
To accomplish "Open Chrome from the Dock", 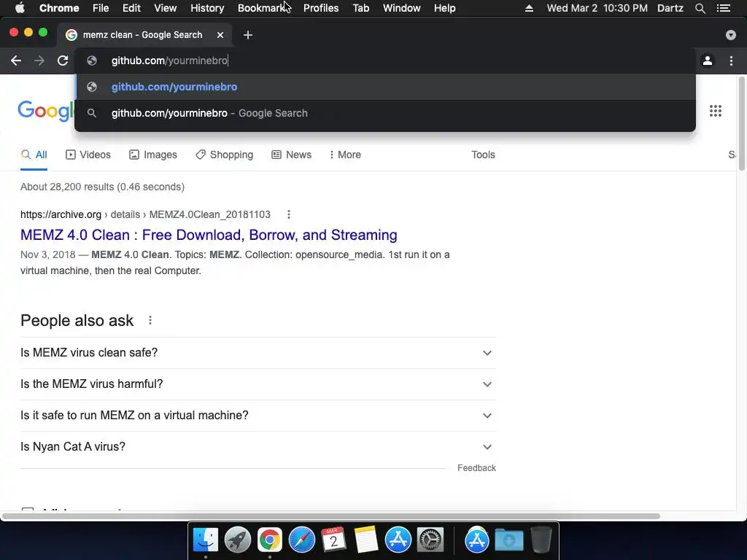I will pyautogui.click(x=270, y=540).
